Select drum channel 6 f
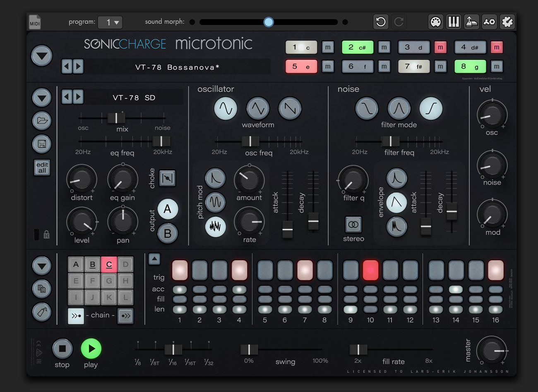 pos(358,66)
